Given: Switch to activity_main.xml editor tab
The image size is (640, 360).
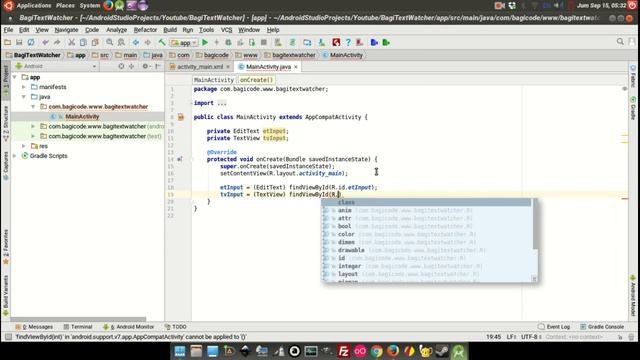Looking at the screenshot, I should click(200, 67).
